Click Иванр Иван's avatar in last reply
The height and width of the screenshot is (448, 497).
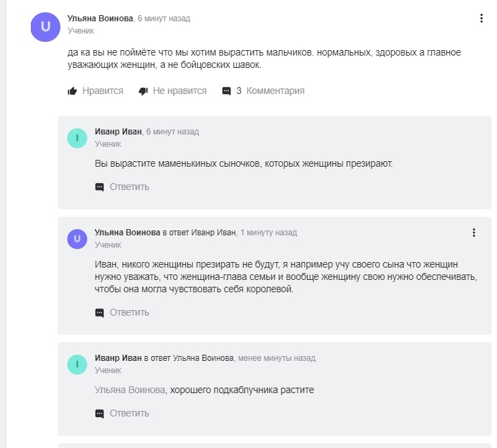[77, 364]
